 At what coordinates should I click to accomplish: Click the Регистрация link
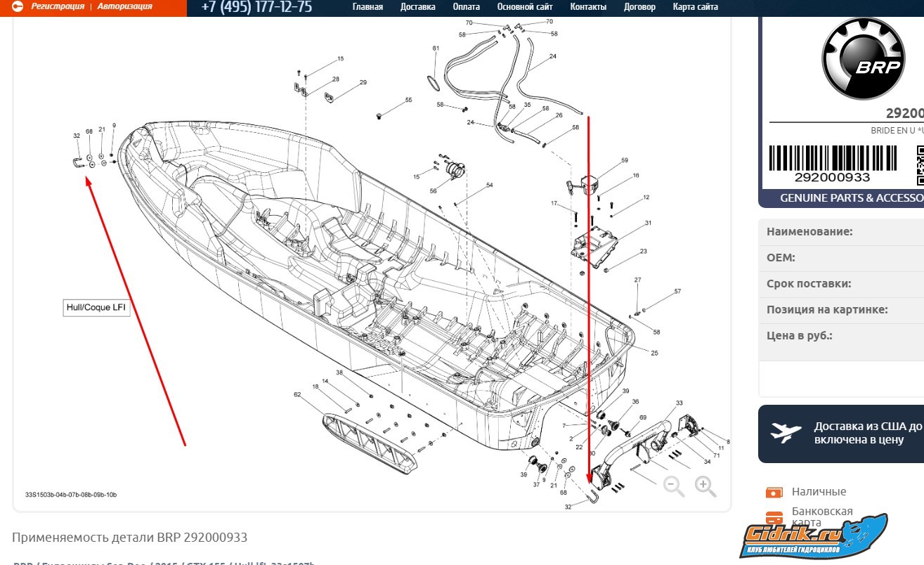[x=58, y=6]
